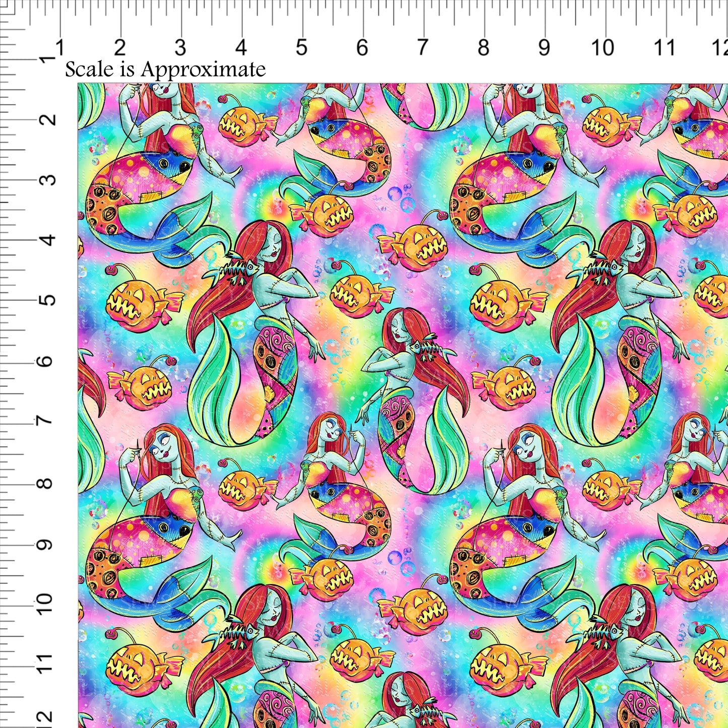Select number 4 on the horizontal ruler

[x=241, y=48]
